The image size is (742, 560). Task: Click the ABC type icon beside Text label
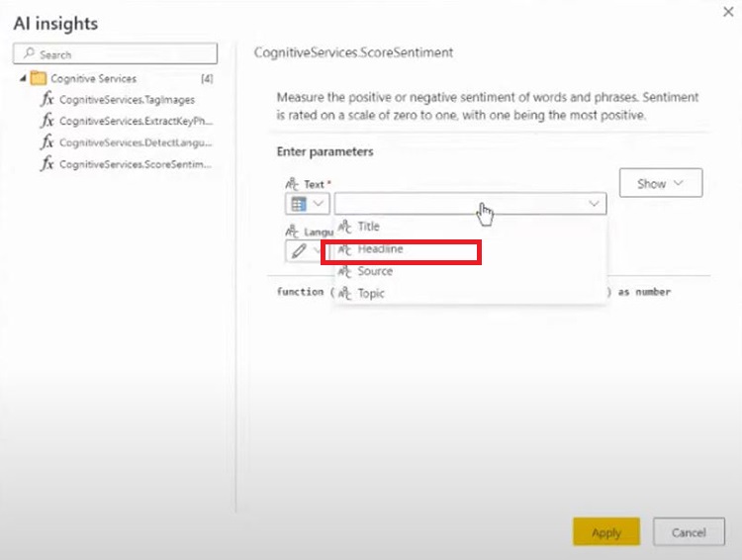292,184
